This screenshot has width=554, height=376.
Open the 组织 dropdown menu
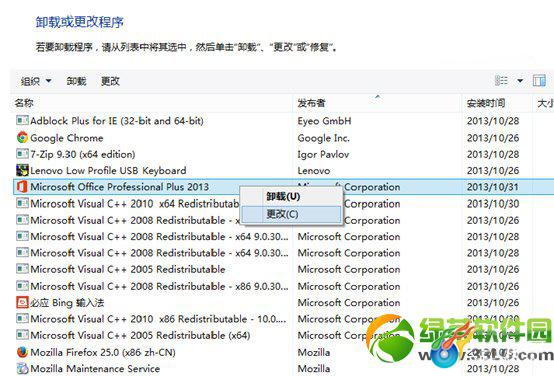coord(36,81)
